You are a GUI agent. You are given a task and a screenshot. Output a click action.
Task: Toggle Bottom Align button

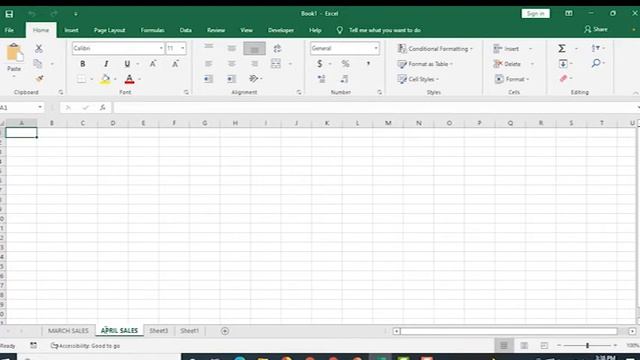click(x=254, y=49)
